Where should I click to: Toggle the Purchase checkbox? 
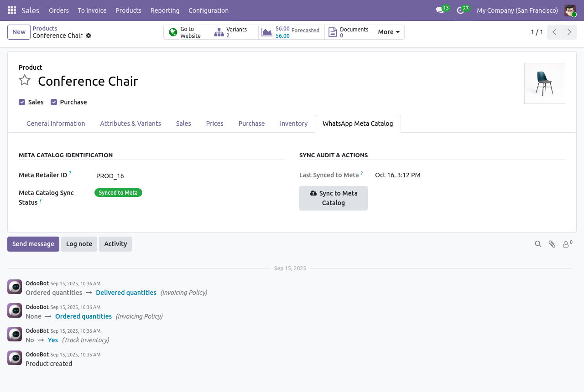click(54, 102)
